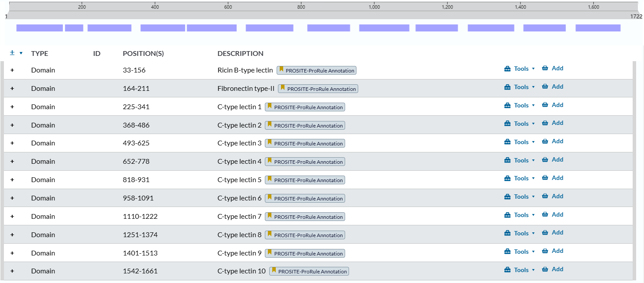The height and width of the screenshot is (283, 644).
Task: Click the basket Add icon for C-type lectin 3
Action: (x=545, y=141)
